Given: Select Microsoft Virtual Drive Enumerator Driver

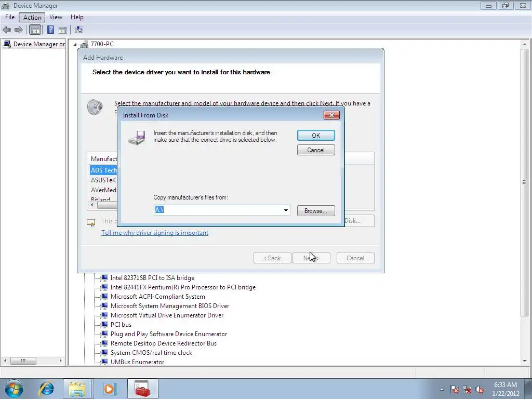Looking at the screenshot, I should (x=167, y=315).
